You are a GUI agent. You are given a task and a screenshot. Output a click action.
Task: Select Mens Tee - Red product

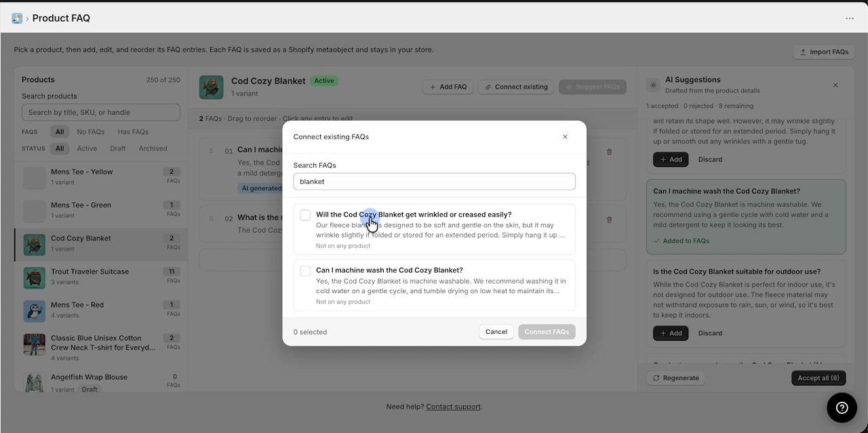click(101, 311)
